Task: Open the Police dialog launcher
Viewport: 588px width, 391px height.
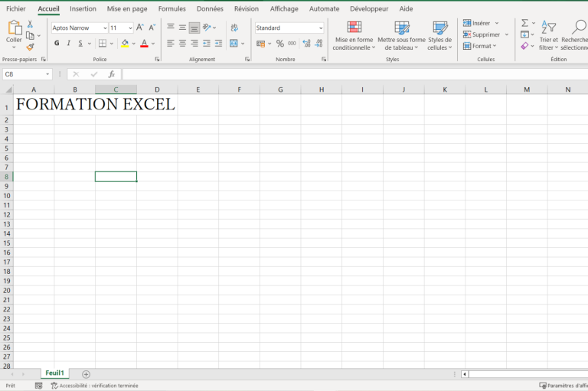Action: click(157, 59)
